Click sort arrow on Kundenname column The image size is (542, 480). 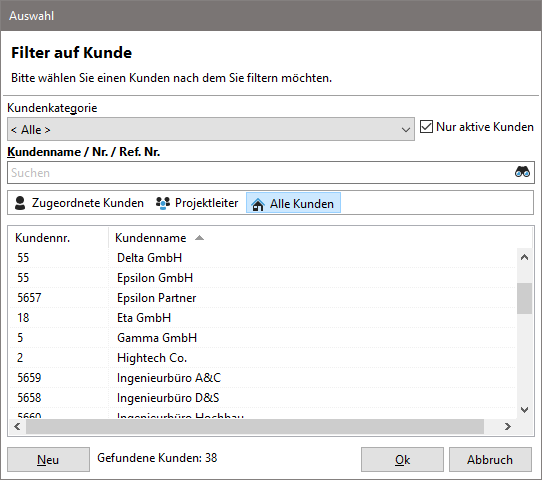tap(199, 238)
